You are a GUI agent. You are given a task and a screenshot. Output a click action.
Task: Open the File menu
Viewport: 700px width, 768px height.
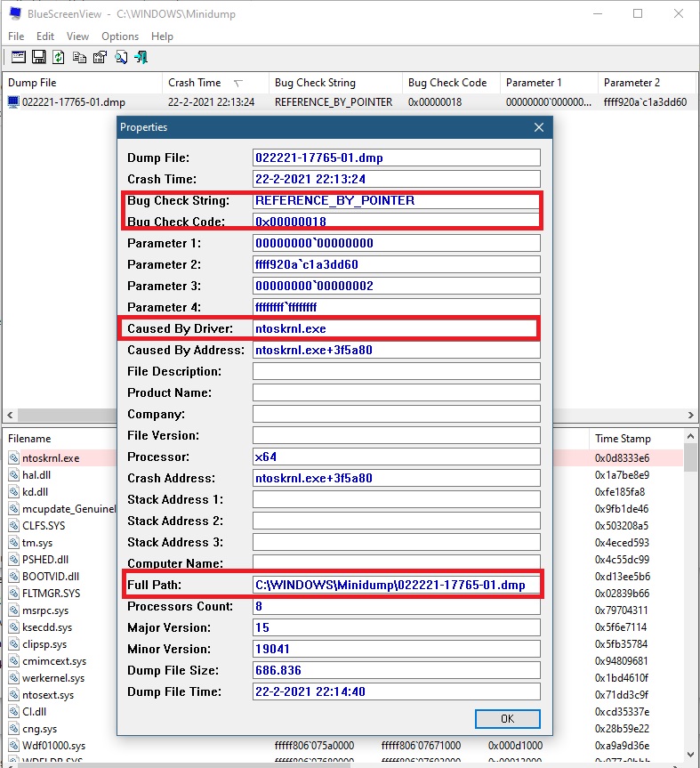click(x=16, y=36)
